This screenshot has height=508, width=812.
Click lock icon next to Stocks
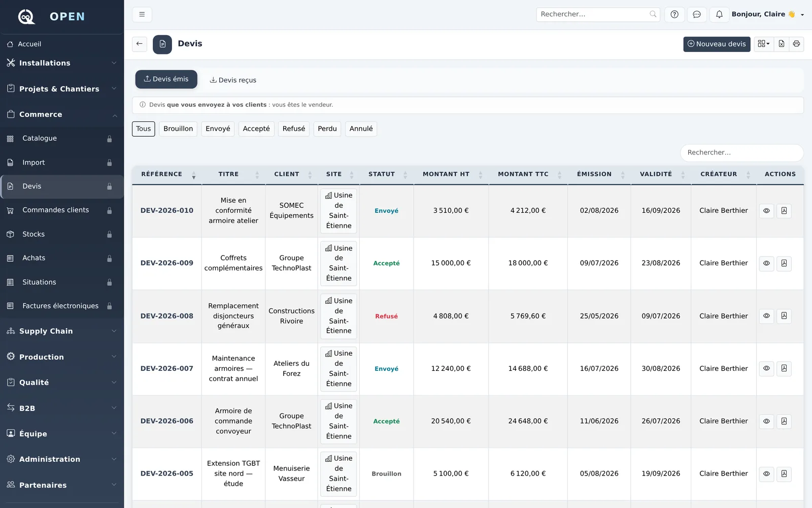coord(109,234)
